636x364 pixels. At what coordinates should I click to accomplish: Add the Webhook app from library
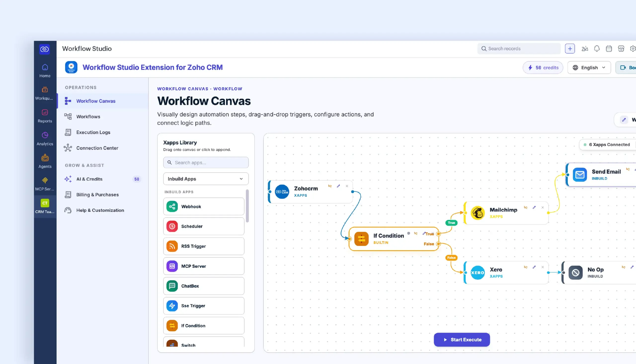click(204, 206)
